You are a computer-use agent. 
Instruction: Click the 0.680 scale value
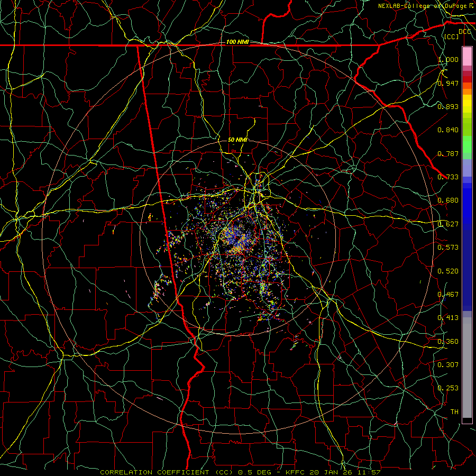[448, 200]
